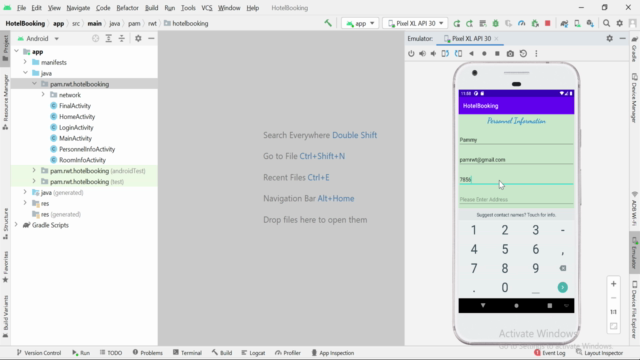Open the Tools menu
640x360 pixels.
tap(188, 8)
